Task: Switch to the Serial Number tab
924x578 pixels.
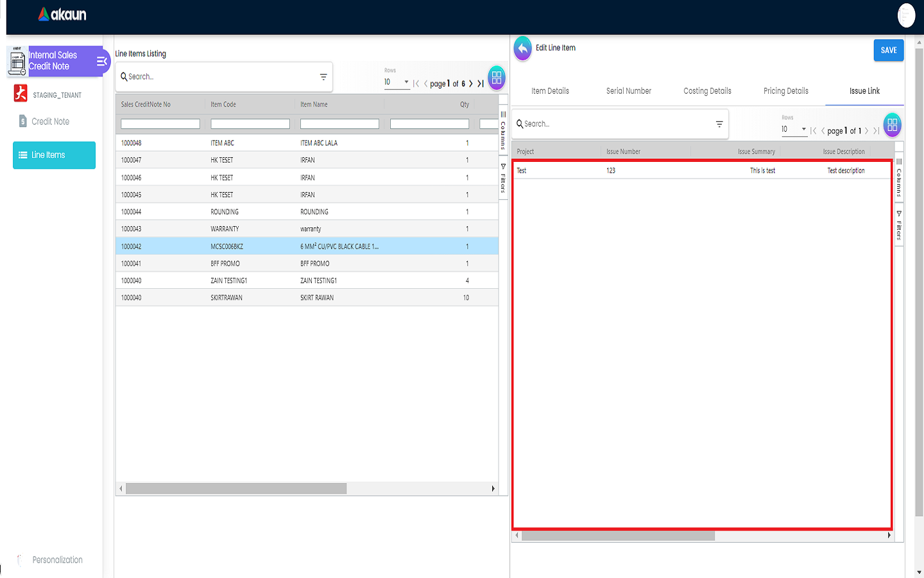Action: coord(628,91)
